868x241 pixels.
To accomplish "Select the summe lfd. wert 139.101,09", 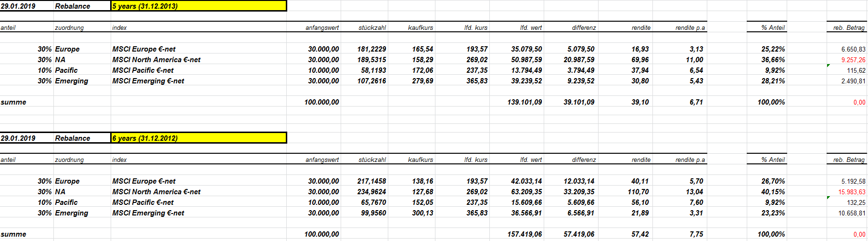I will 524,102.
